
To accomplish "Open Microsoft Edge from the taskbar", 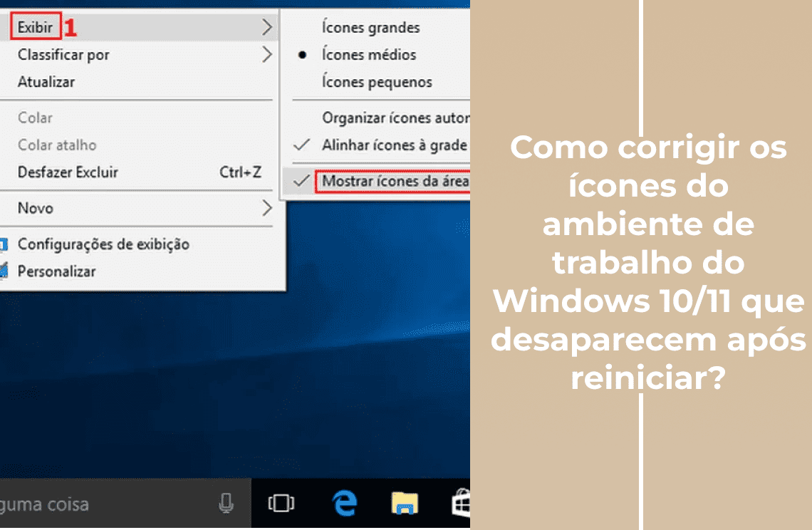I will click(x=345, y=503).
